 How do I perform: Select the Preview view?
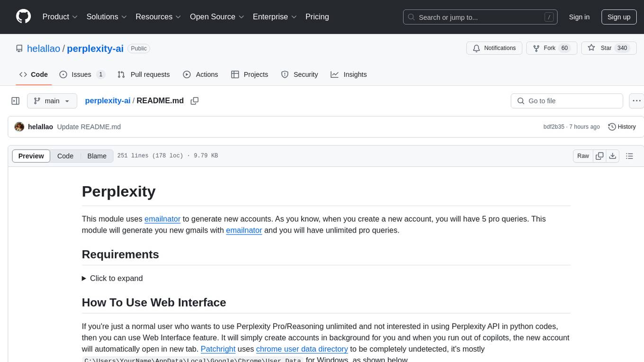(31, 156)
